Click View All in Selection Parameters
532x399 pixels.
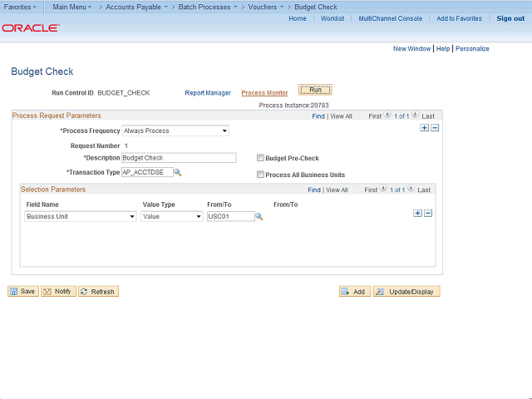coord(337,190)
